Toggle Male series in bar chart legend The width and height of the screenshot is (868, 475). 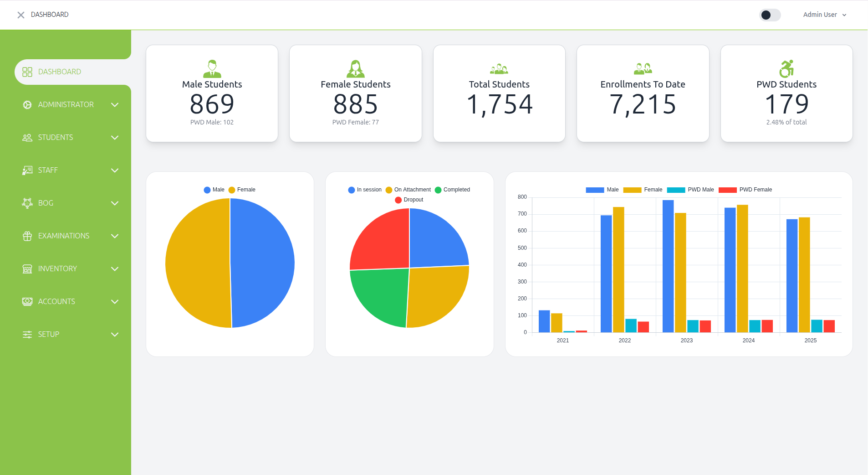click(602, 190)
